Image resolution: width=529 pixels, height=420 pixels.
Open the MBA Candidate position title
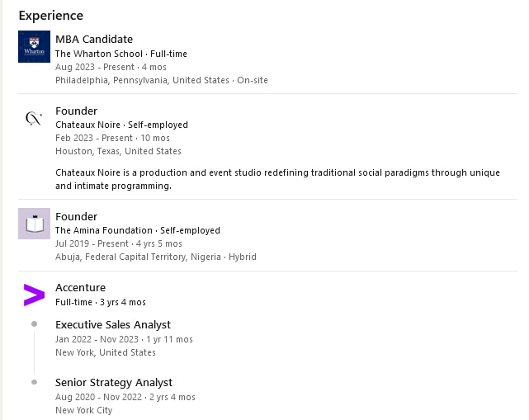tap(94, 39)
